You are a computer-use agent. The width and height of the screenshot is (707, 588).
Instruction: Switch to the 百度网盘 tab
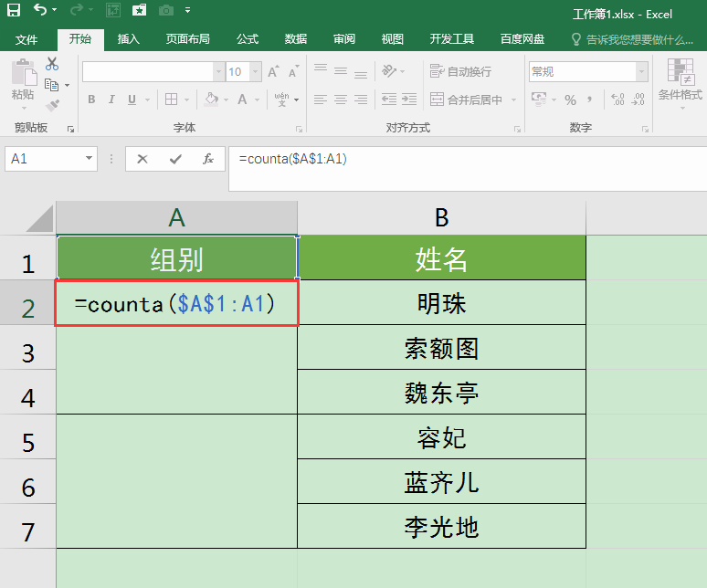pos(522,39)
